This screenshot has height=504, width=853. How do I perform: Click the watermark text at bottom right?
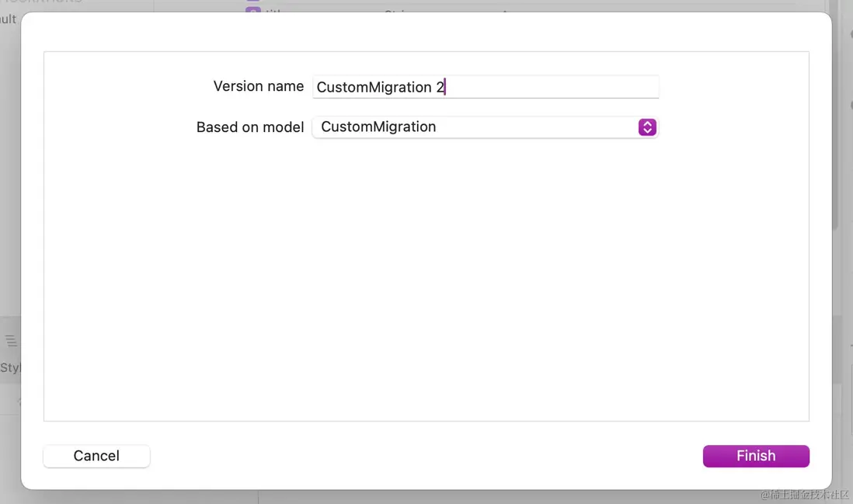[805, 495]
